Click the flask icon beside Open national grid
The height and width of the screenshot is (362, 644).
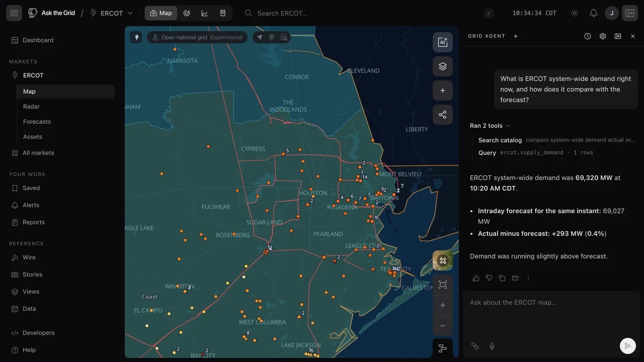[155, 37]
